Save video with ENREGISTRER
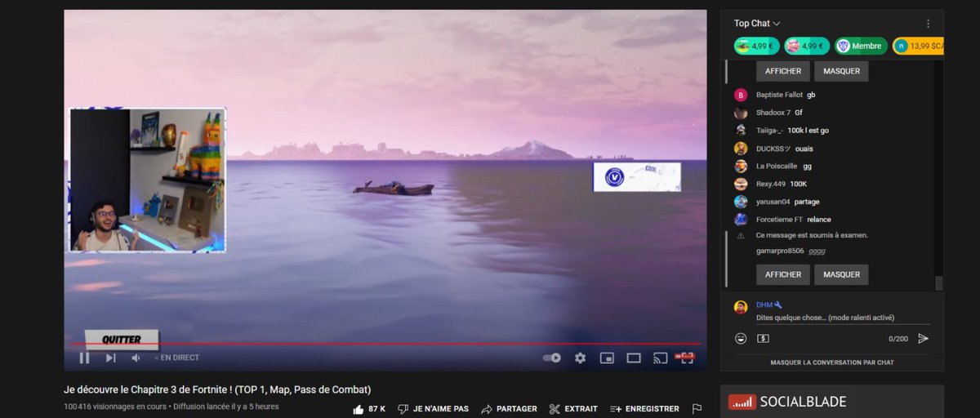The width and height of the screenshot is (980, 418). [x=644, y=409]
